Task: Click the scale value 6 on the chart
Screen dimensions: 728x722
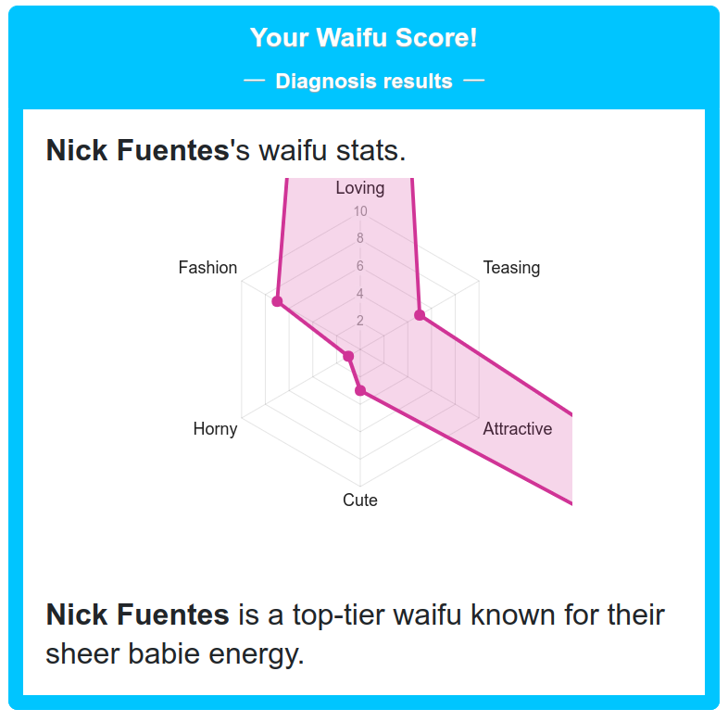Action: pyautogui.click(x=360, y=266)
